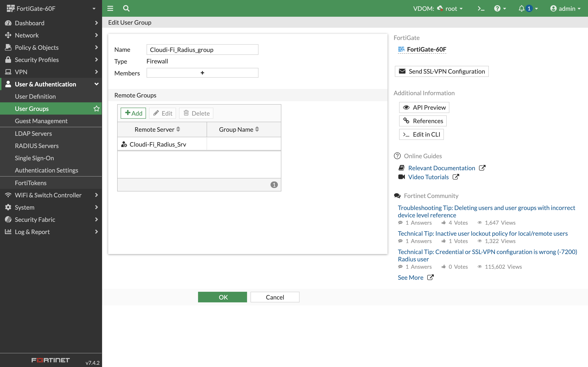Open the API Preview
588x367 pixels.
(x=424, y=107)
